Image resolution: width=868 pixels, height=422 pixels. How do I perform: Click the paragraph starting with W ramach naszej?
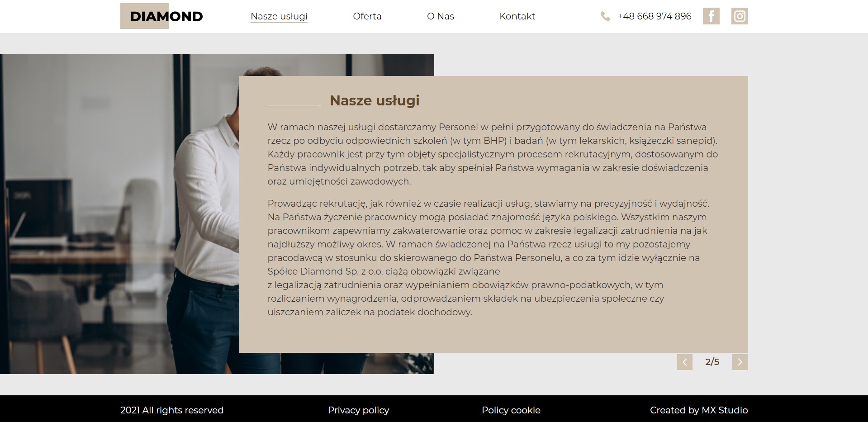pyautogui.click(x=492, y=154)
